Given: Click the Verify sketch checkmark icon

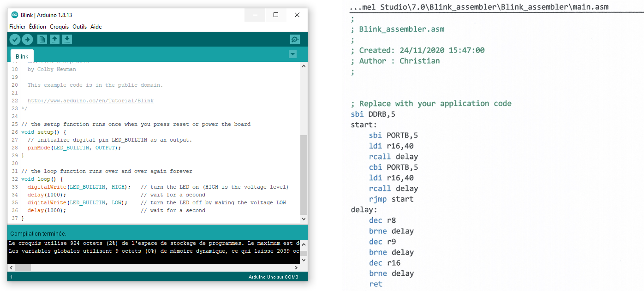Looking at the screenshot, I should click(x=15, y=40).
